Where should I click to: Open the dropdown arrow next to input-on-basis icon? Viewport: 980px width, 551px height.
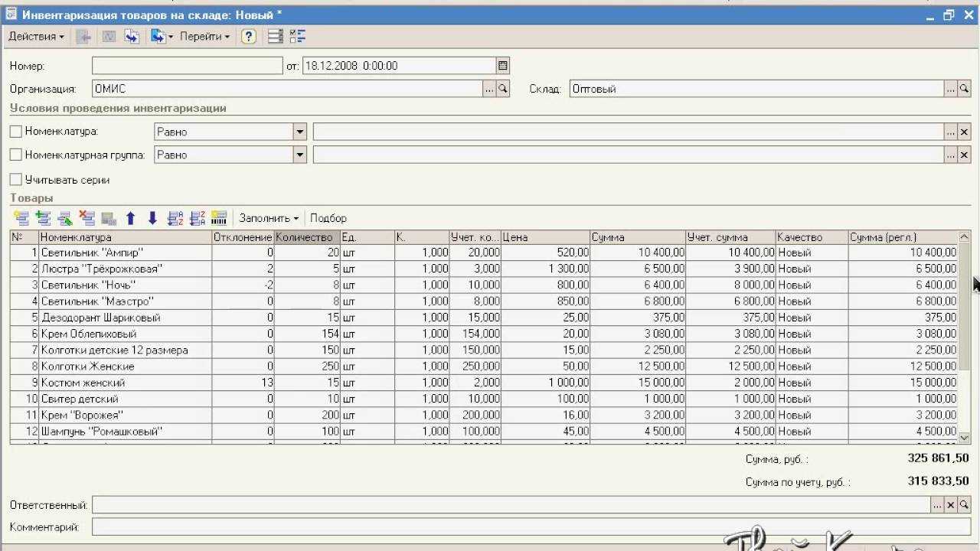click(x=171, y=36)
